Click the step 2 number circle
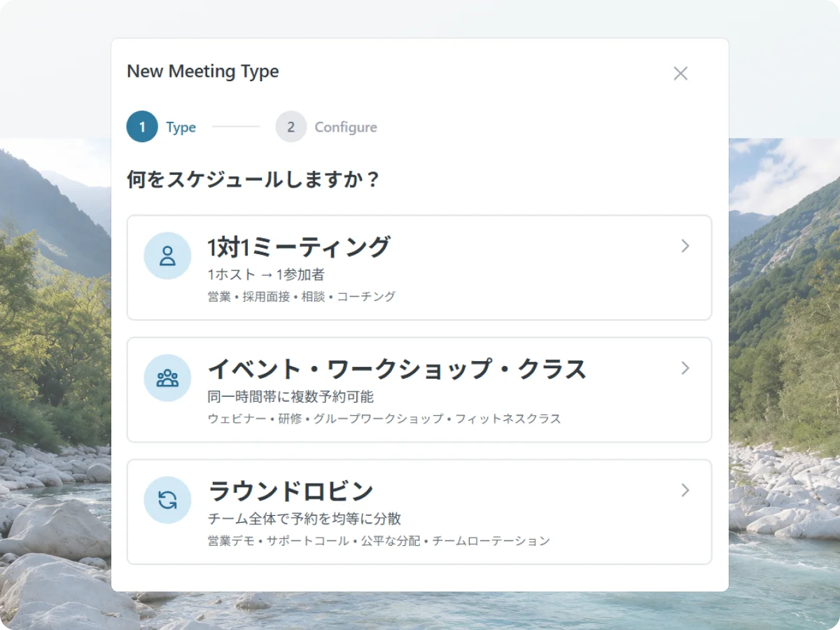 point(291,127)
